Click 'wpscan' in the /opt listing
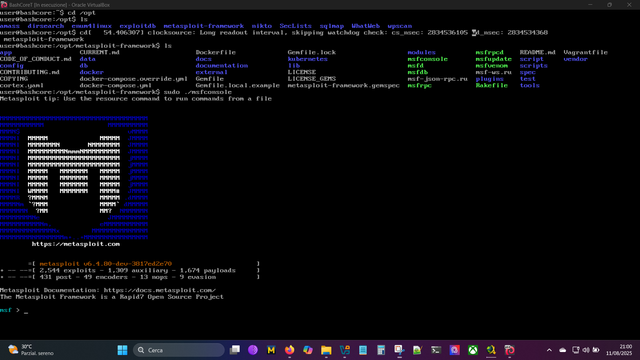This screenshot has height=360, width=640. click(x=400, y=26)
